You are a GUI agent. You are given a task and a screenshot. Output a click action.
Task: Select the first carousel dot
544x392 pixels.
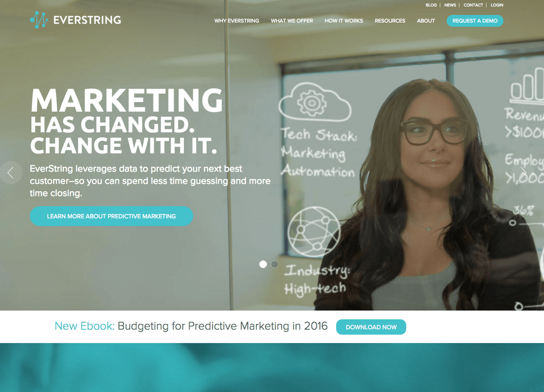click(x=263, y=265)
